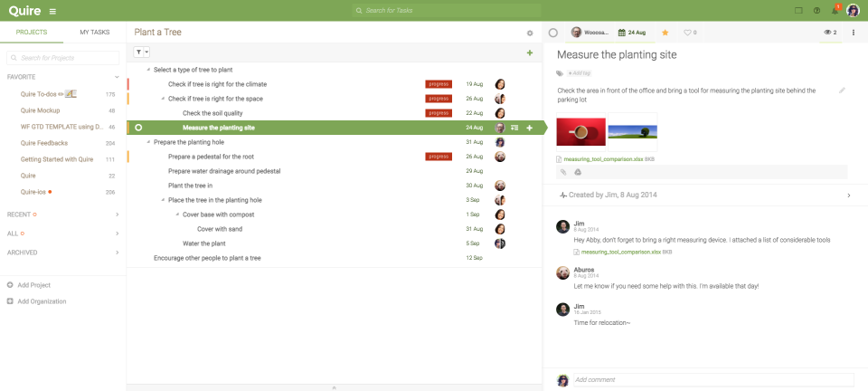This screenshot has width=868, height=391.
Task: Collapse Place the tree in the planting hole
Action: click(163, 200)
